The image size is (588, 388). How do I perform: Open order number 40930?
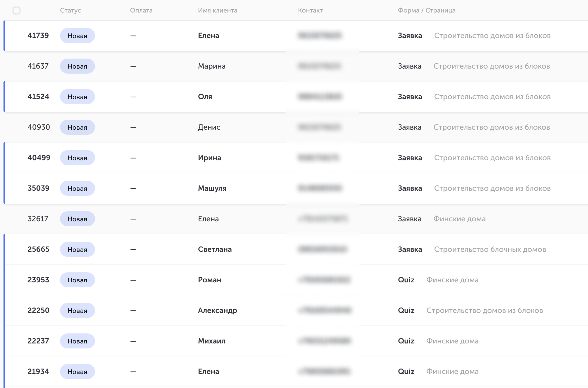39,127
